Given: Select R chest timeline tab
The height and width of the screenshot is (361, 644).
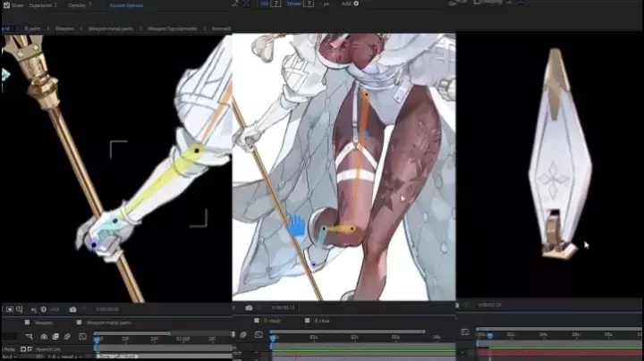Looking at the screenshot, I should 272,321.
